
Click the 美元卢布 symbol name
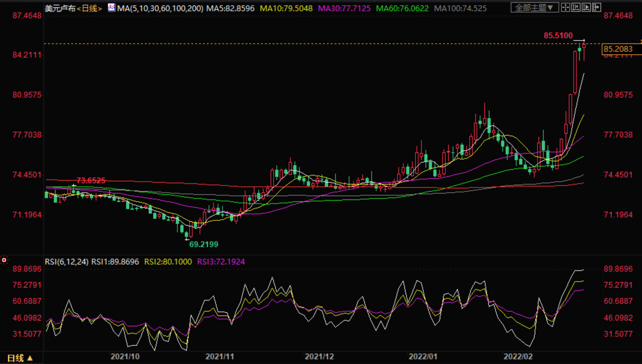tap(60, 8)
